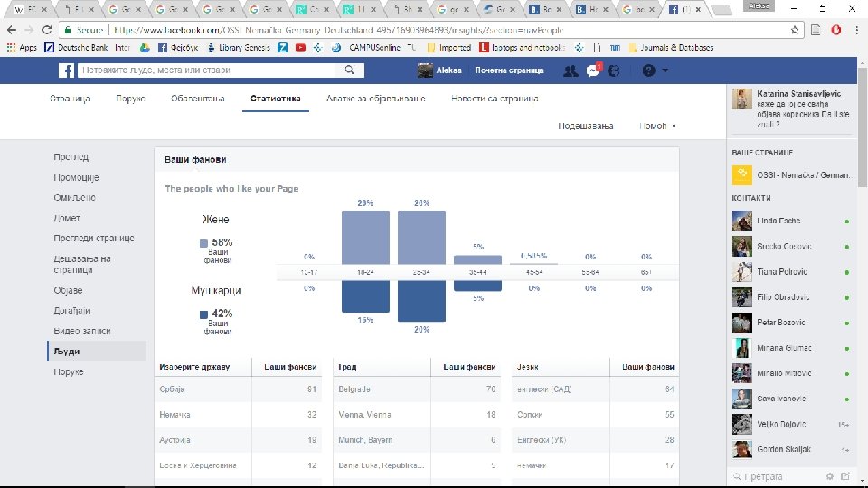This screenshot has height=488, width=868.
Task: Go back in browser
Action: [12, 30]
